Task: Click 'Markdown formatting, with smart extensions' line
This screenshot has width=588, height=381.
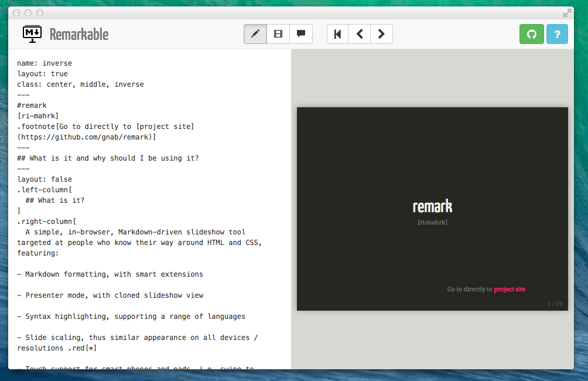Action: 110,274
